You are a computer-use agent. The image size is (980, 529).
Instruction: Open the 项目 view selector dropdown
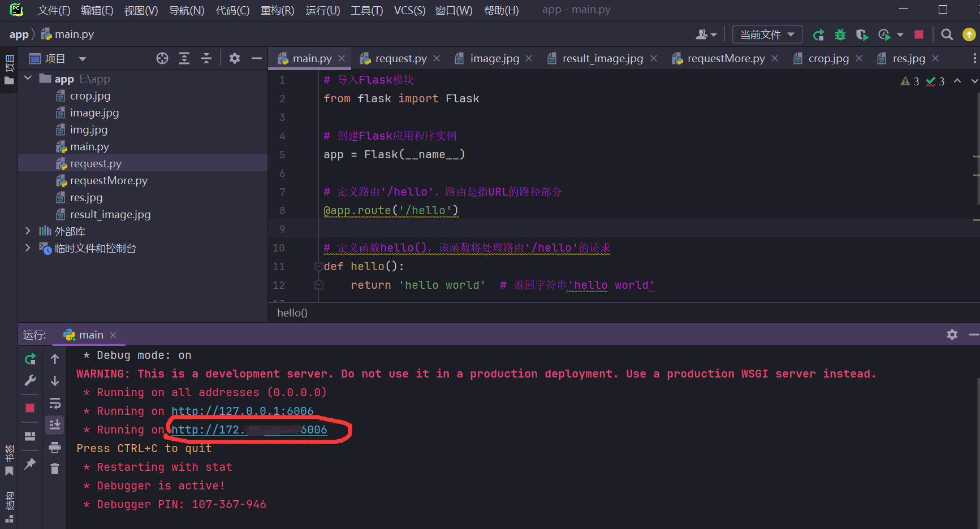83,59
